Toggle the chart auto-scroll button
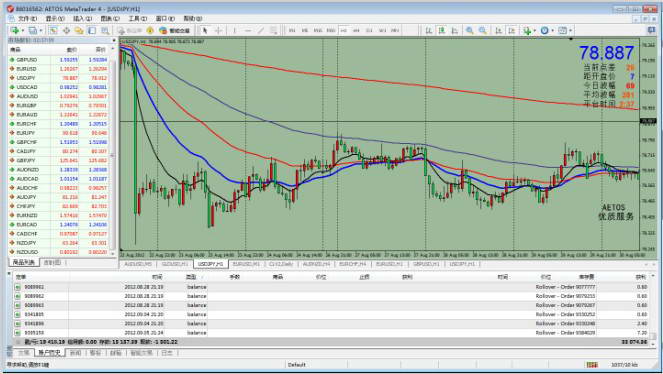The width and height of the screenshot is (663, 374). [x=499, y=30]
